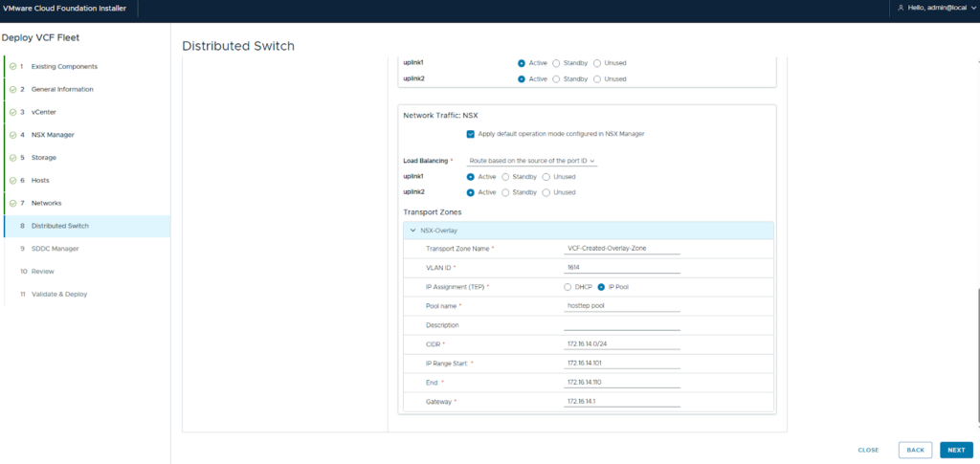Open the Load Balancing dropdown

[532, 161]
